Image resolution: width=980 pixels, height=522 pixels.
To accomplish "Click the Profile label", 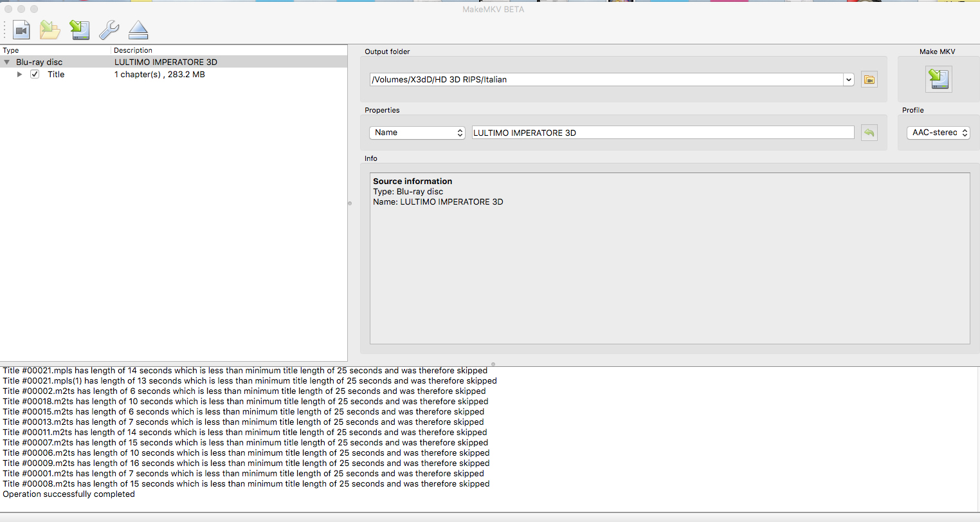I will 912,110.
